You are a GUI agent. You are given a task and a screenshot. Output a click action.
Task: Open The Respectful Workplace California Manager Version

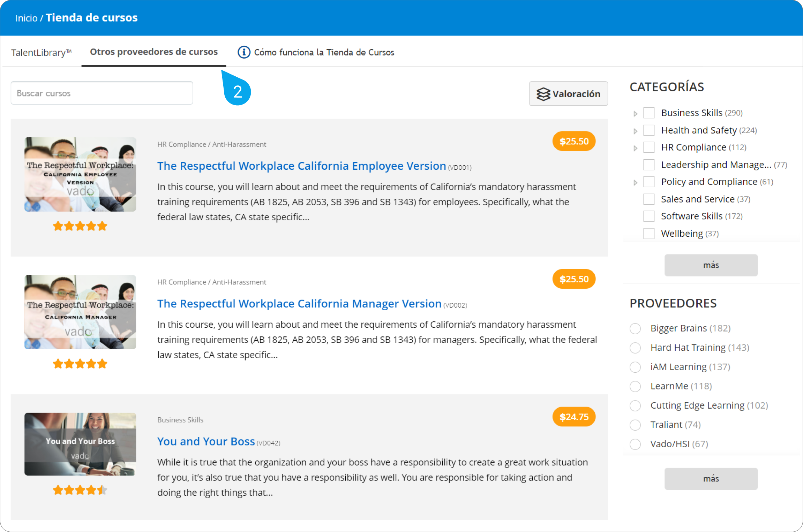click(299, 304)
